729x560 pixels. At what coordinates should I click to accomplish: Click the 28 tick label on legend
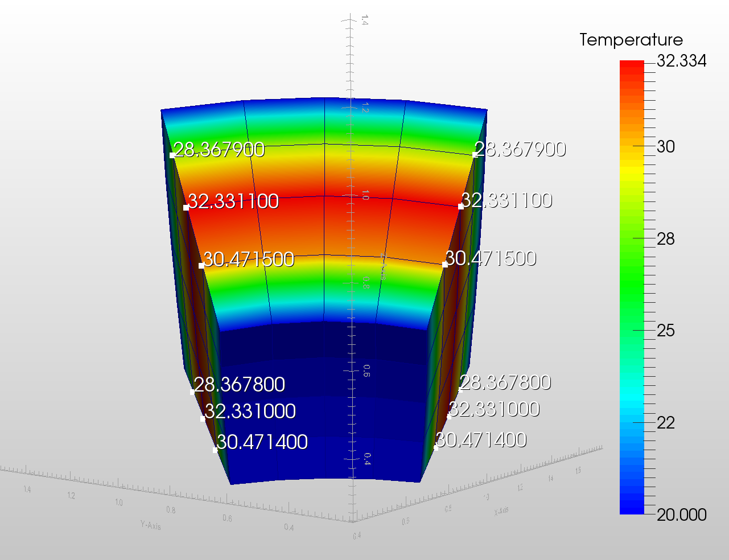[x=666, y=239]
